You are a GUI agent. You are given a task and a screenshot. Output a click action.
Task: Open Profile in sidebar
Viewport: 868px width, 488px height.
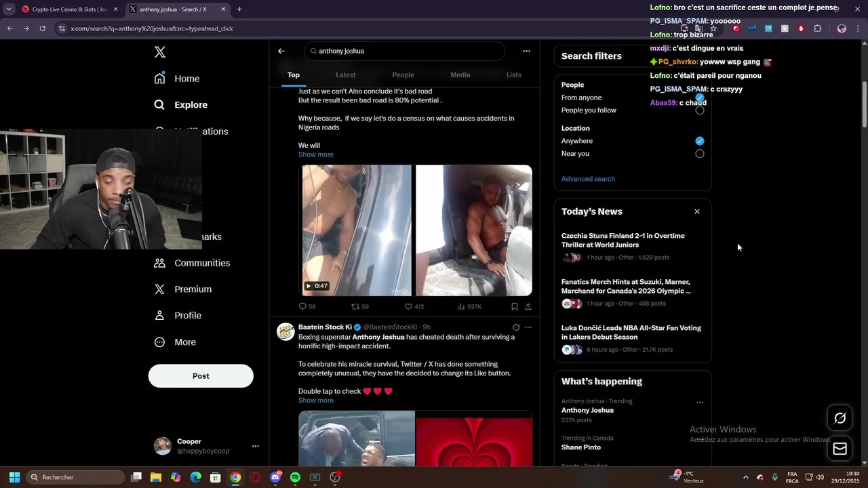pyautogui.click(x=178, y=316)
